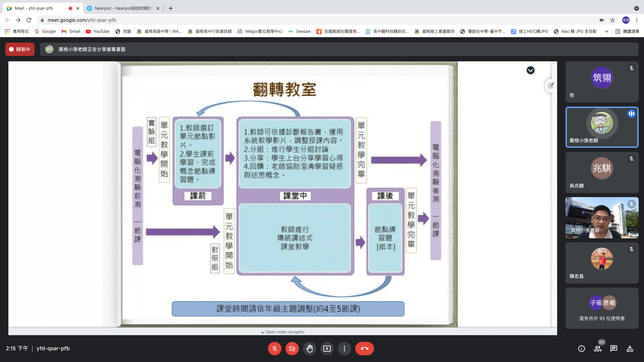
Task: Toggle the camera off button
Action: click(292, 349)
